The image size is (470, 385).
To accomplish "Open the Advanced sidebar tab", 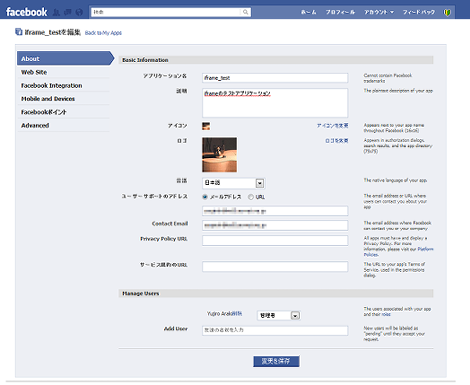I will 63,125.
